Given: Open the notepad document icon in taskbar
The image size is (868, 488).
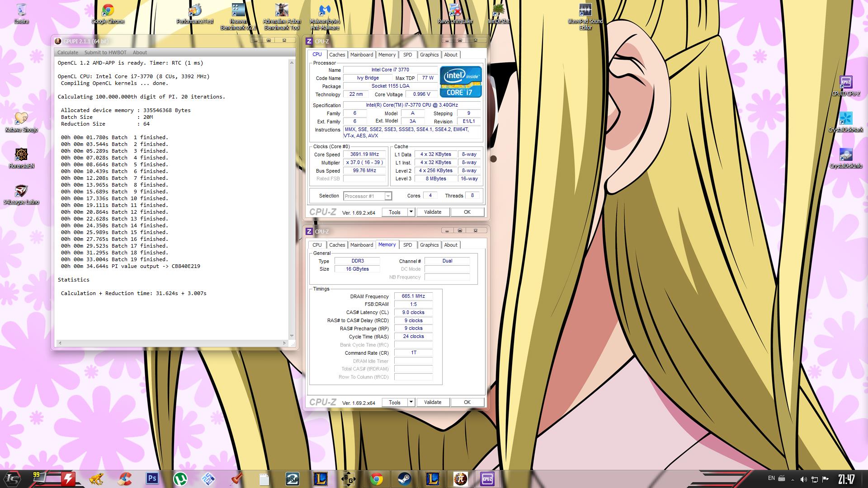Looking at the screenshot, I should pyautogui.click(x=264, y=479).
